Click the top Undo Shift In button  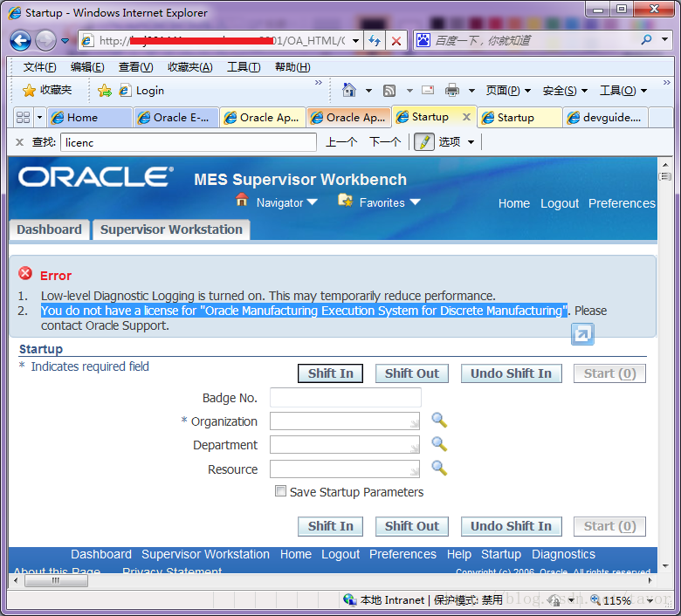511,373
